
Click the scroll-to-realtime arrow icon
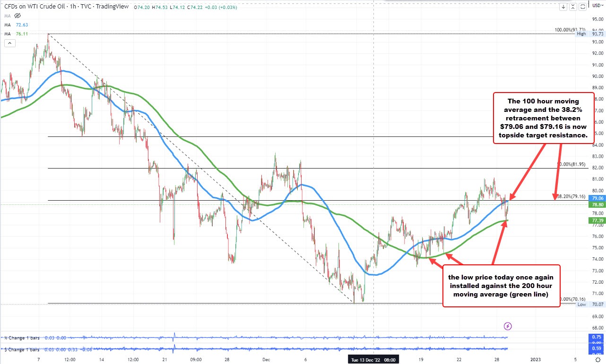563,6
